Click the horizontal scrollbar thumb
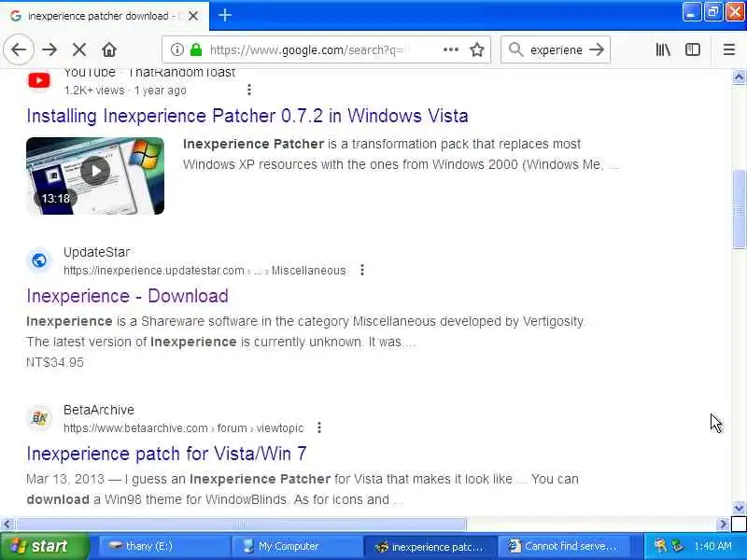This screenshot has height=560, width=747. tap(241, 525)
